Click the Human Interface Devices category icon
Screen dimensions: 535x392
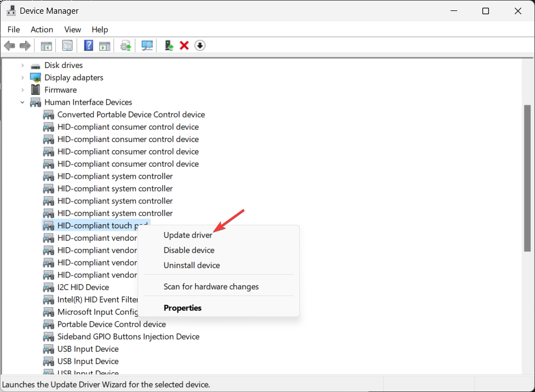[x=36, y=103]
